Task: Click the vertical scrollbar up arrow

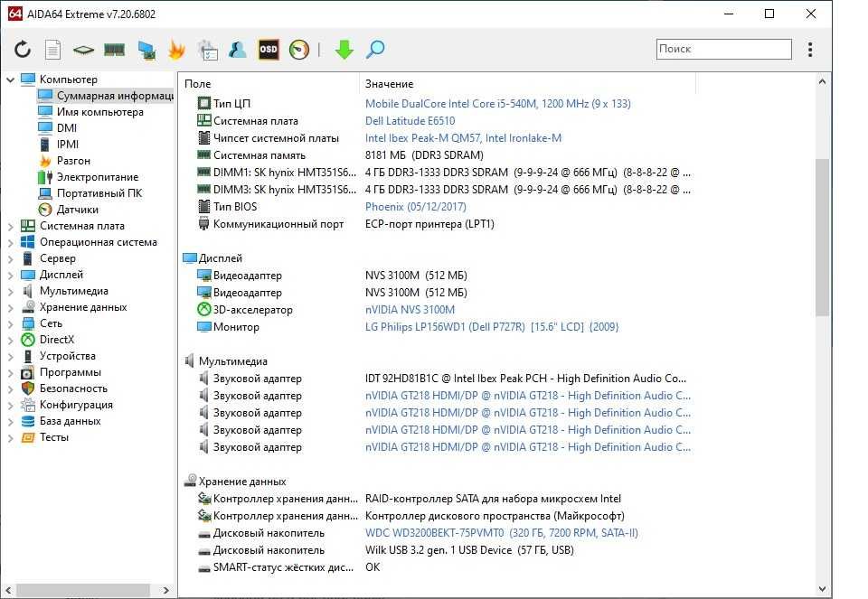Action: tap(822, 82)
